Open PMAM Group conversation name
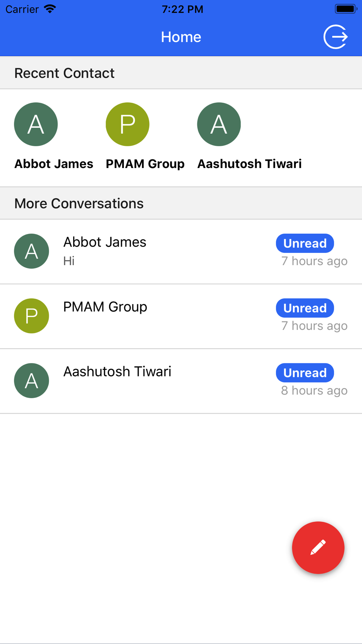 click(105, 307)
